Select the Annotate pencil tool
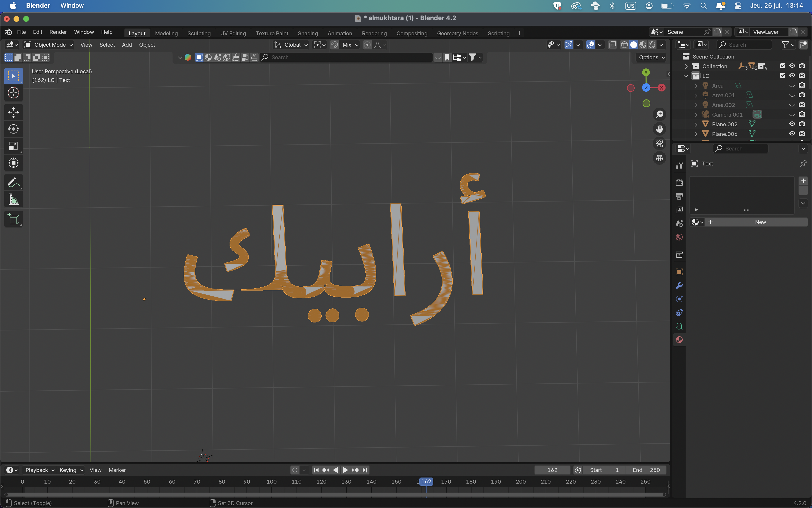This screenshot has height=508, width=812. [x=14, y=183]
